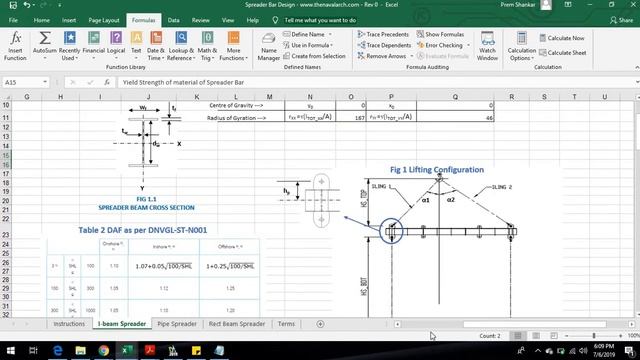Open Chrome from the taskbar

point(104,351)
